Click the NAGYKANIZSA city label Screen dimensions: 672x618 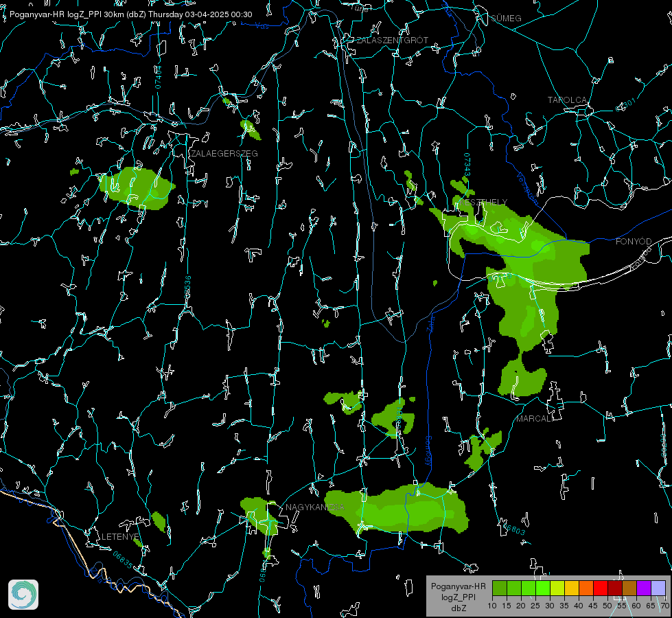tap(315, 507)
